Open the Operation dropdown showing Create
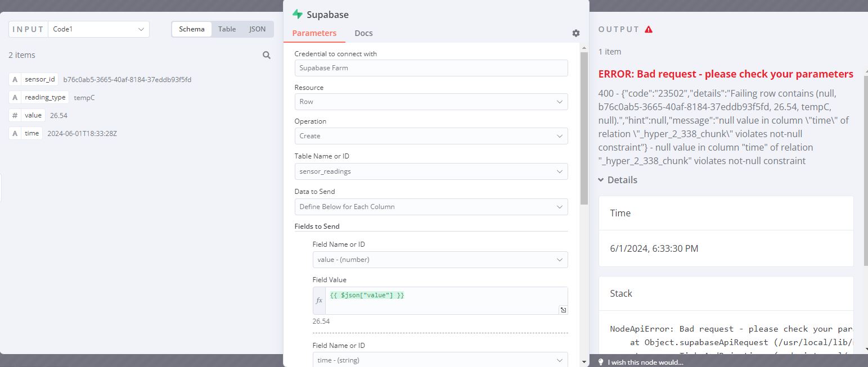Viewport: 868px width, 367px height. pos(431,136)
